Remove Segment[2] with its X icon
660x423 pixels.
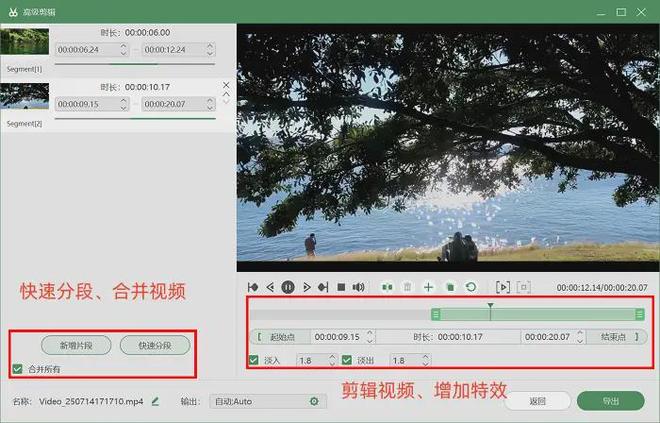point(226,85)
